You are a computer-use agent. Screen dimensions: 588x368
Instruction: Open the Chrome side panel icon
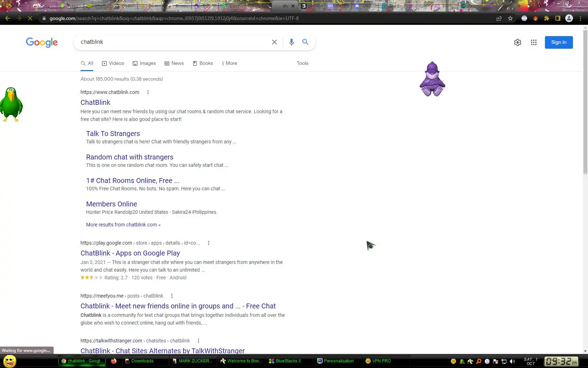[558, 18]
